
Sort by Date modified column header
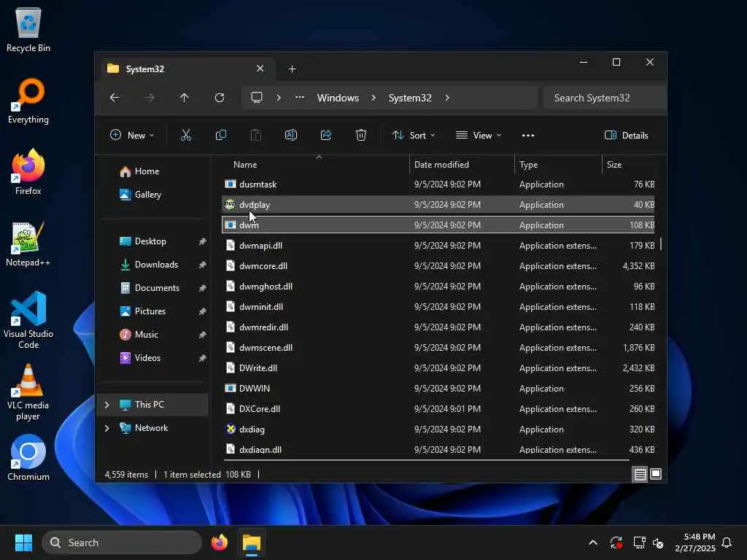click(x=462, y=165)
